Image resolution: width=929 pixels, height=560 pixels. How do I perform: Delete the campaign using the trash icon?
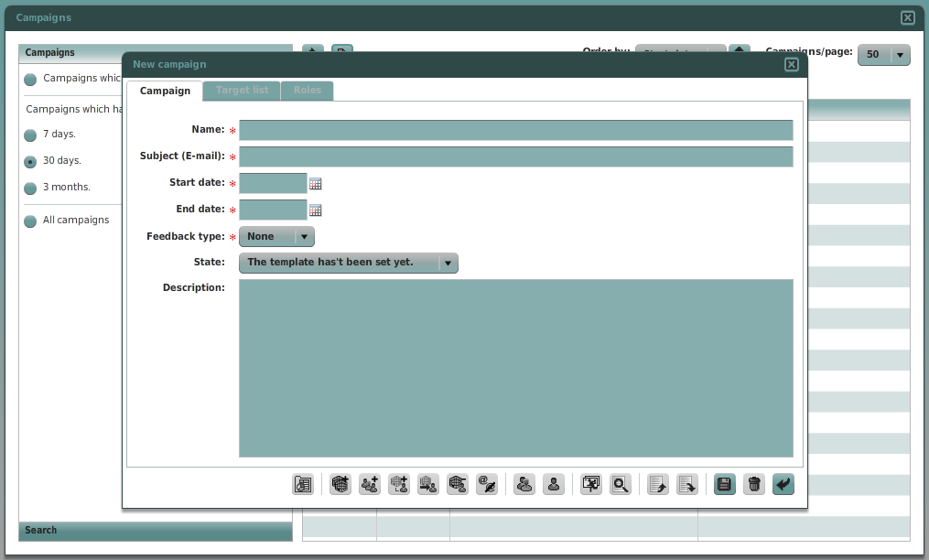point(753,484)
